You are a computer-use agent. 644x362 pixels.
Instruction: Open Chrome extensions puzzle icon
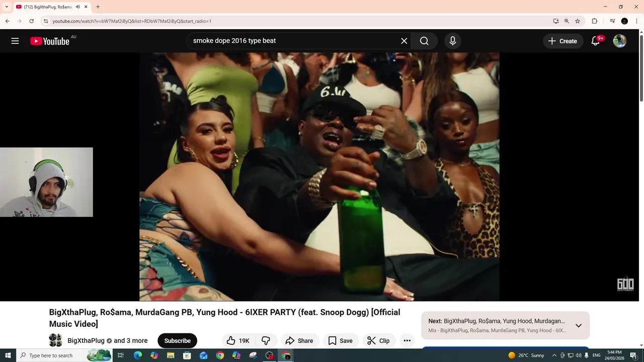[594, 21]
